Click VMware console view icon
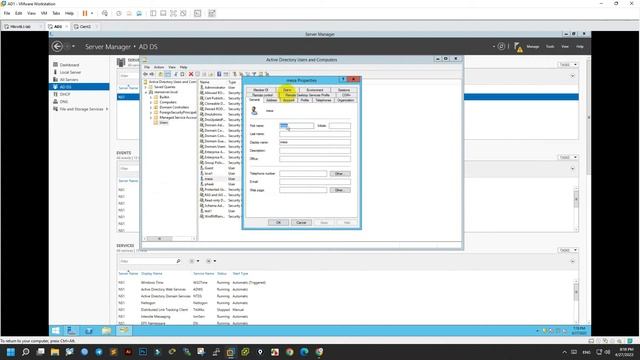 click(198, 13)
